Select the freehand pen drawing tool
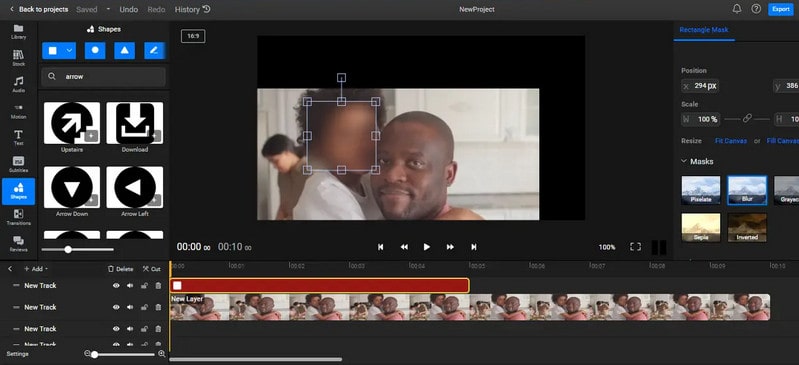Screen dimensions: 799x365 tap(154, 50)
